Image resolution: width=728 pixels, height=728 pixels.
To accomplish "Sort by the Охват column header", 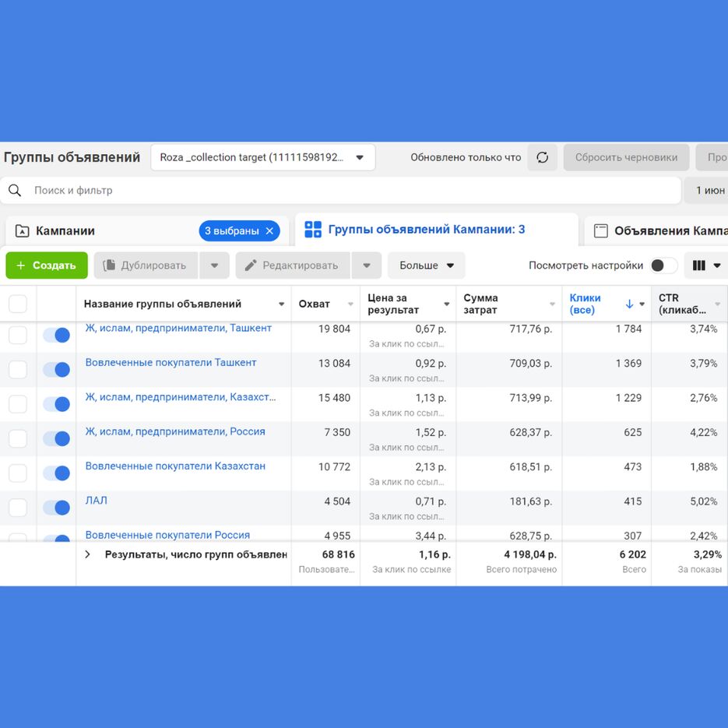I will [315, 304].
